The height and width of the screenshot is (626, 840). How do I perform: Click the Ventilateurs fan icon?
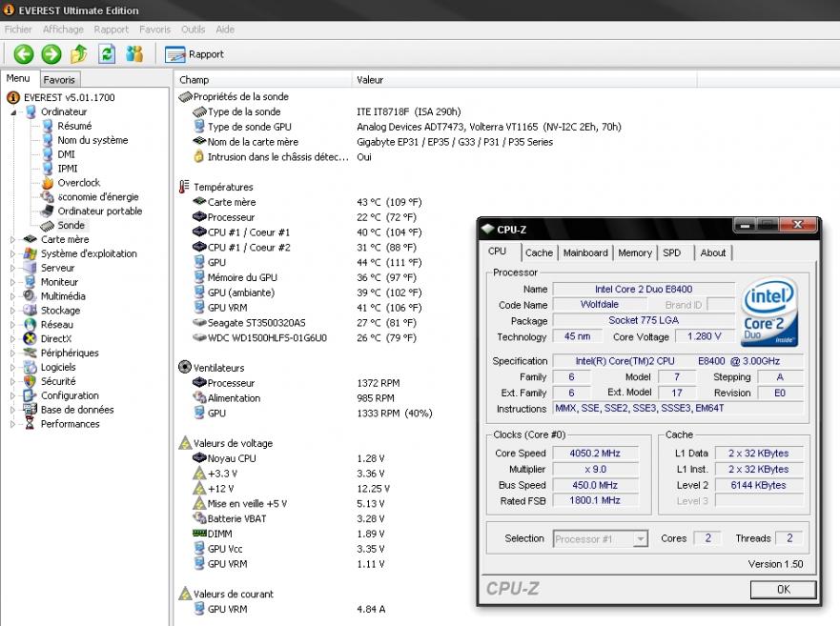click(x=185, y=368)
